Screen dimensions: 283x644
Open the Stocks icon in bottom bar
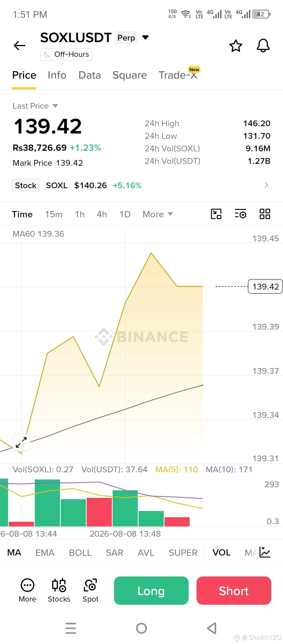pyautogui.click(x=59, y=590)
